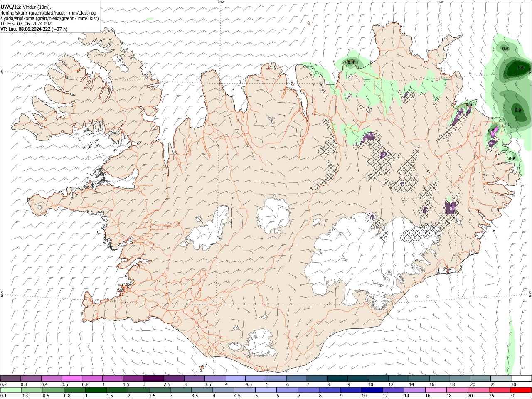Click the '(+37 h)' forecast offset
532x399 pixels.
tap(60, 29)
